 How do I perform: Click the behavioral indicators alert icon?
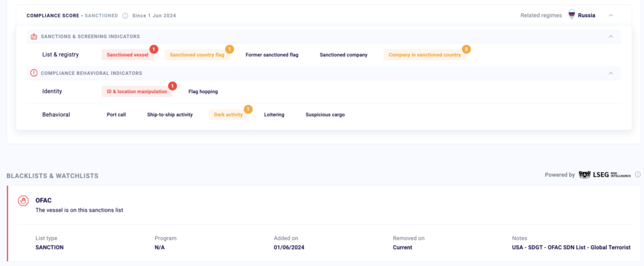(x=34, y=73)
